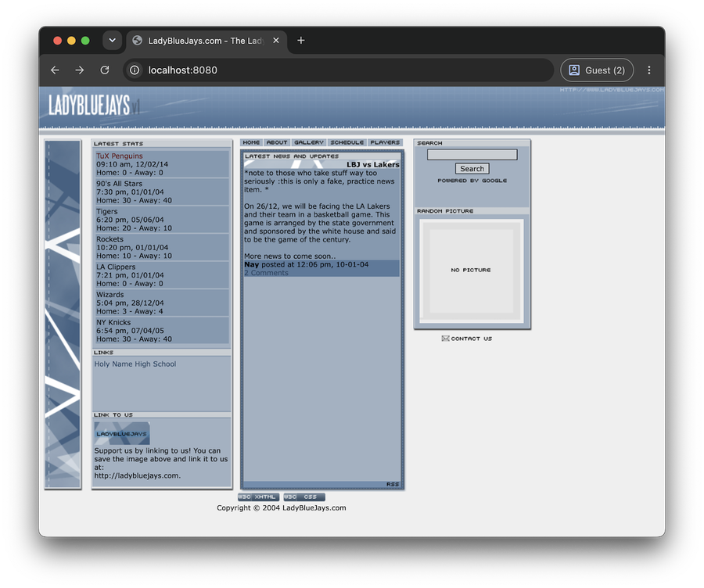Viewport: 704px width, 588px height.
Task: Click the RSS feed icon
Action: 393,484
